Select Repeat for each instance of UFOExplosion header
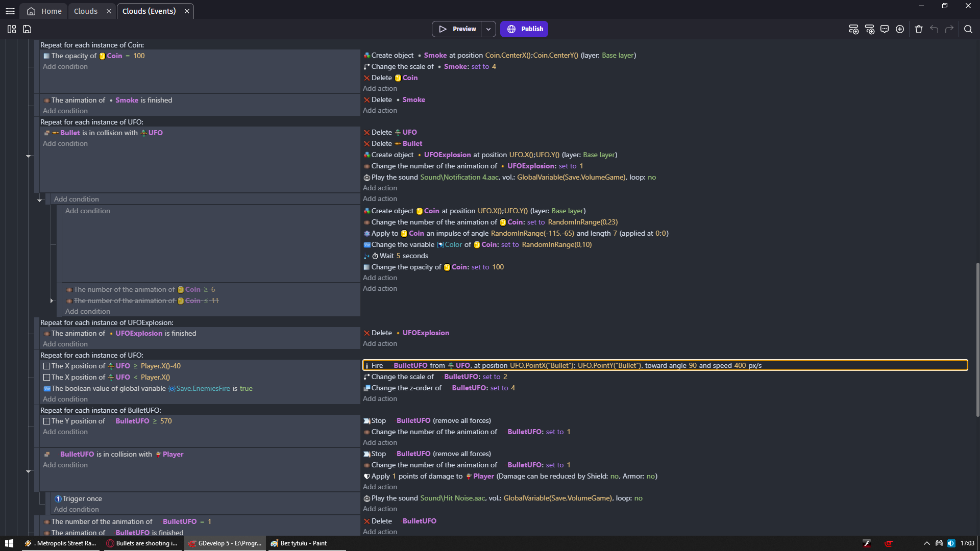 [x=107, y=322]
